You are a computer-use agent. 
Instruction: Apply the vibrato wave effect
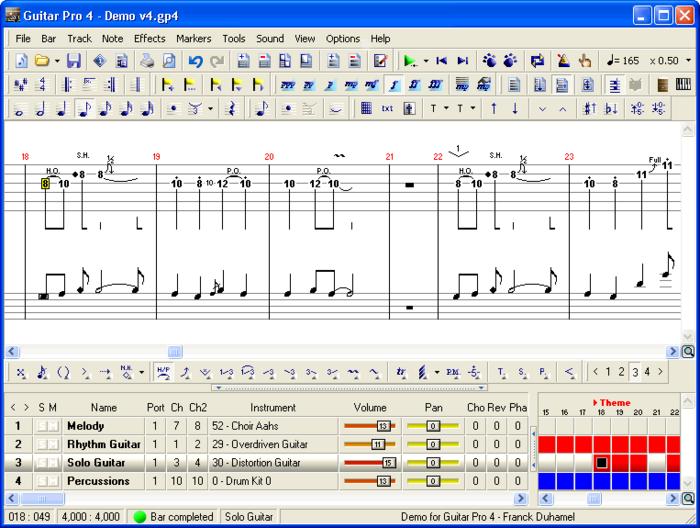coord(353,371)
